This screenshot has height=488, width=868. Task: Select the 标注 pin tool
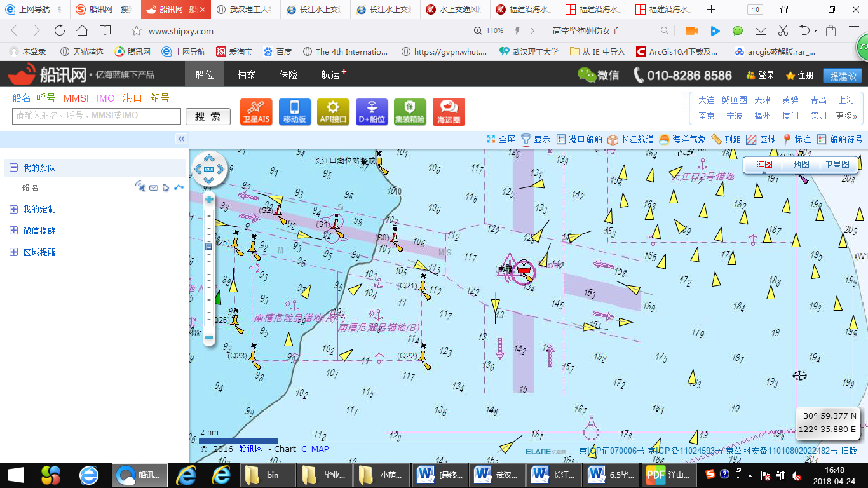coord(796,139)
